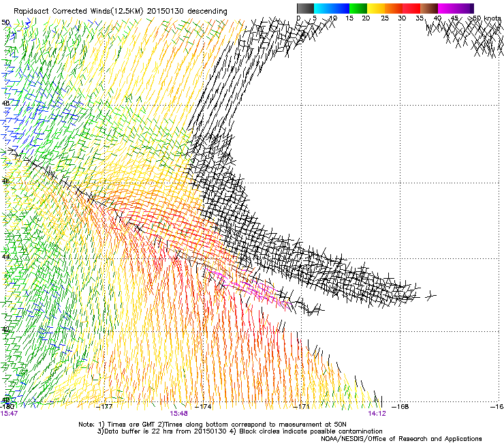Click the note line '3)Data buffer is 22 hrs'
This screenshot has height=443, width=504.
pyautogui.click(x=240, y=431)
